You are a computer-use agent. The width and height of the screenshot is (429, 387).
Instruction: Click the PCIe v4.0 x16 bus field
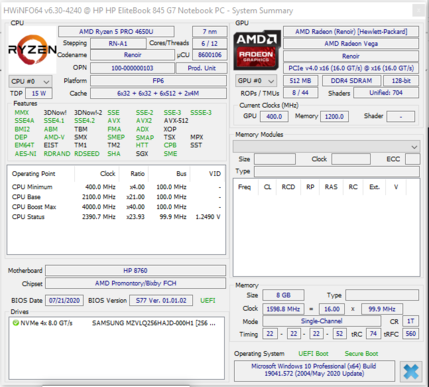pos(351,68)
